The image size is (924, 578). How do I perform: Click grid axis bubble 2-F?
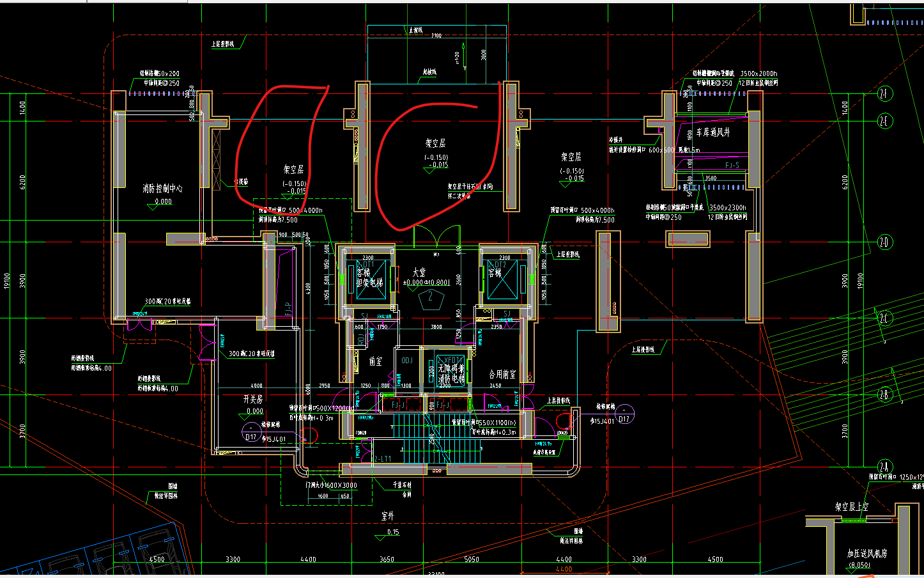click(884, 93)
